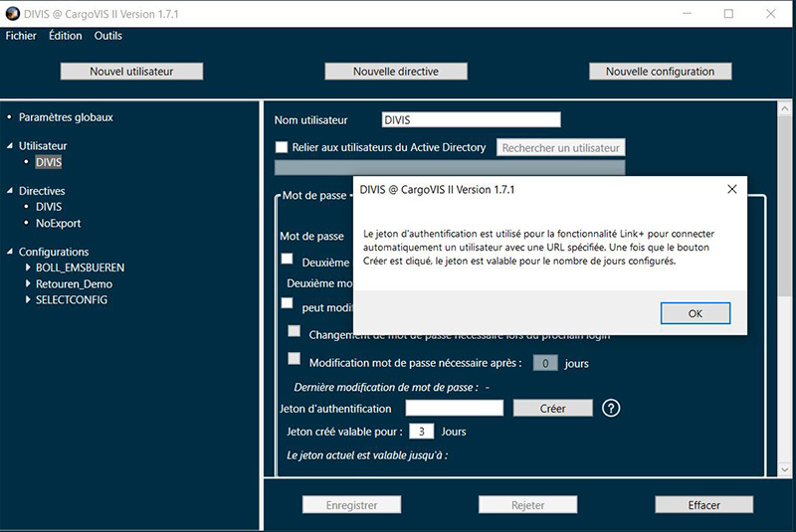Collapse the Utilisateur tree node
Image resolution: width=796 pixels, height=532 pixels.
(x=10, y=145)
